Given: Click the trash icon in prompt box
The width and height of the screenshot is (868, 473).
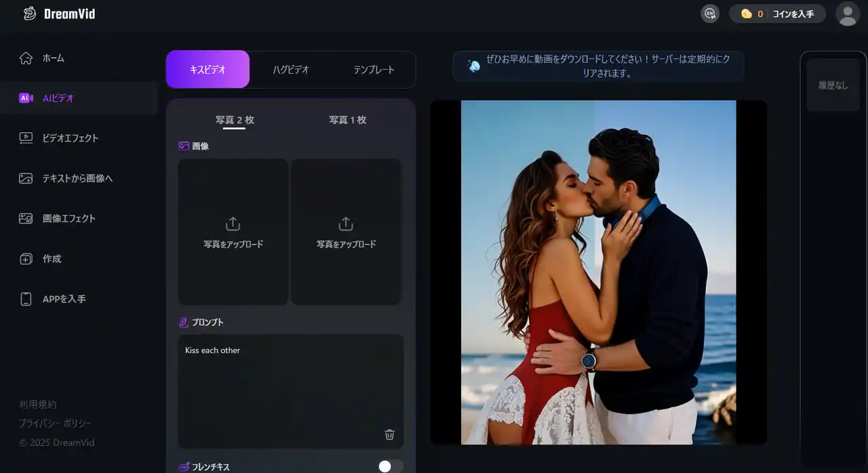Looking at the screenshot, I should click(x=389, y=434).
